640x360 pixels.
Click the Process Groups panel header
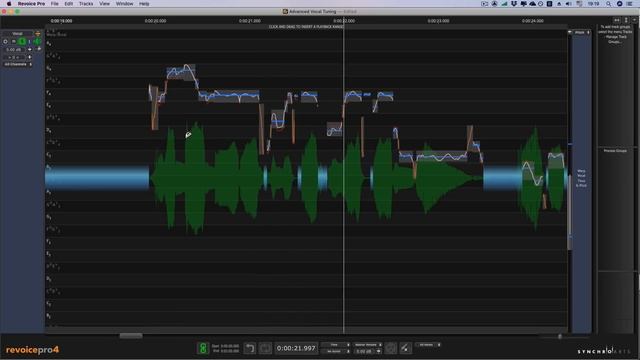tap(615, 151)
